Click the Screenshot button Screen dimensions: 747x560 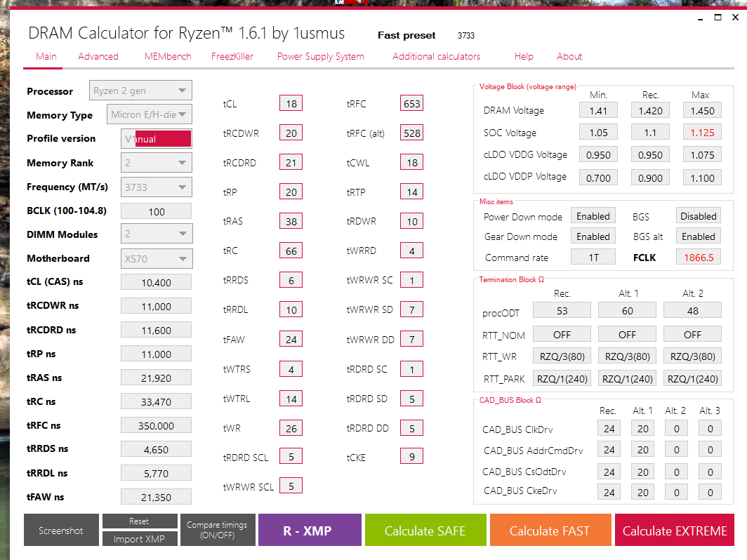point(61,530)
